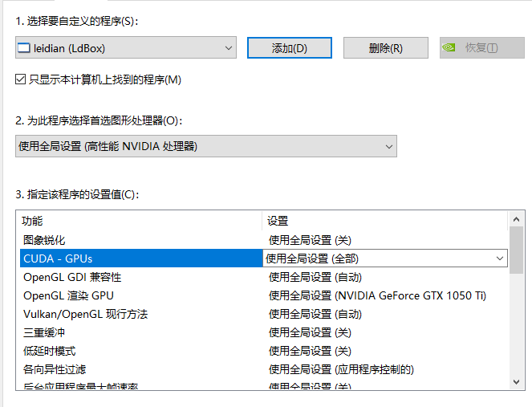Viewport: 532px width, 407px height.
Task: Click the 添加(D) button
Action: click(x=289, y=48)
